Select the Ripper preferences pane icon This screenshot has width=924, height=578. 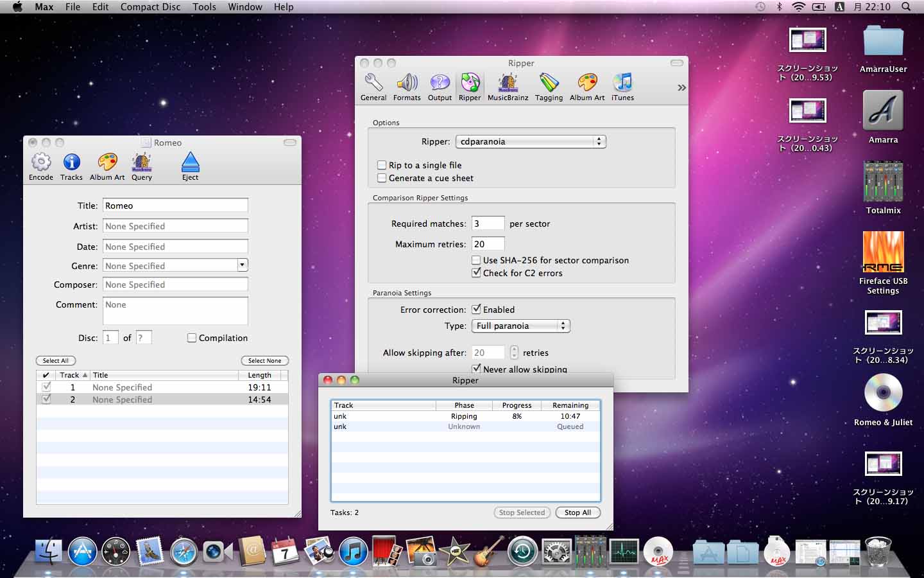(x=470, y=87)
